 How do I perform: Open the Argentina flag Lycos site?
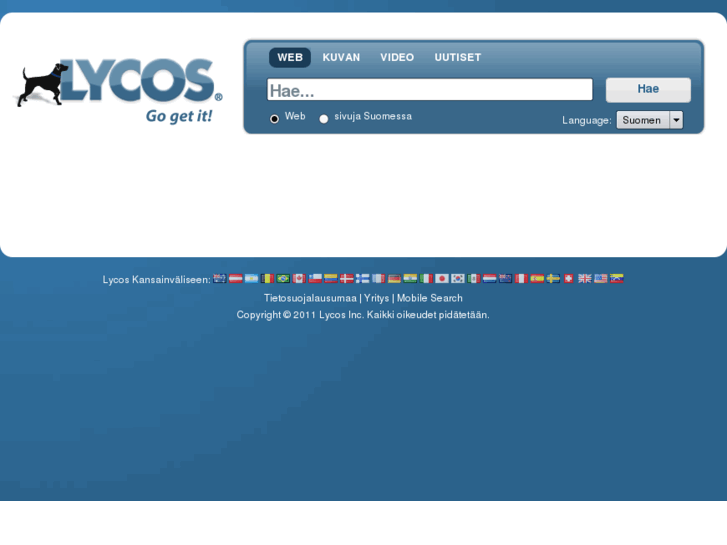251,278
